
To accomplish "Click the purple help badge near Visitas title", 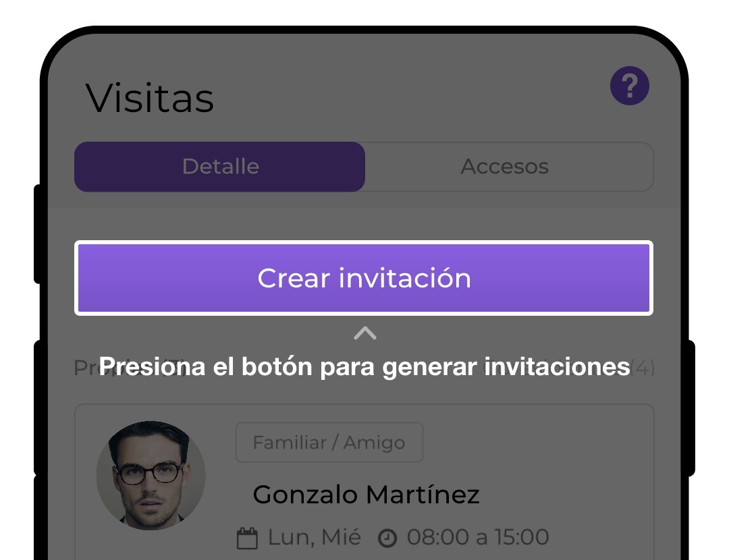I will [629, 85].
